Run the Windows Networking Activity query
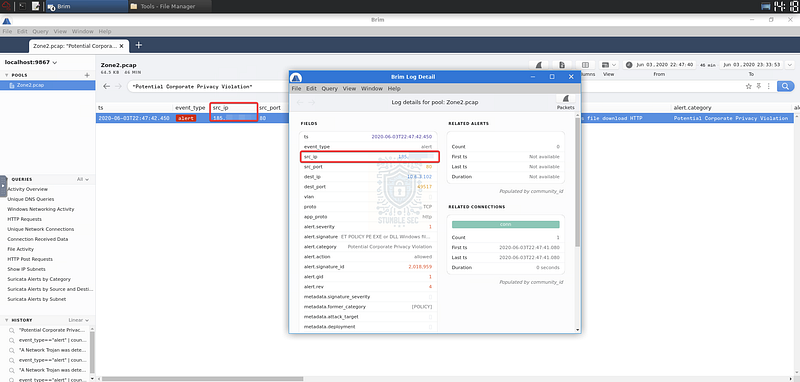Image resolution: width=800 pixels, height=382 pixels. click(x=41, y=209)
